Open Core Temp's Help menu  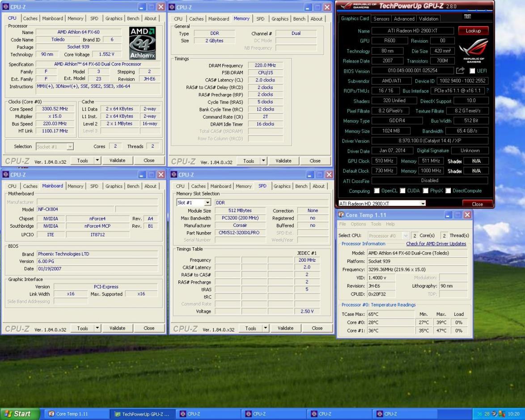(x=390, y=224)
